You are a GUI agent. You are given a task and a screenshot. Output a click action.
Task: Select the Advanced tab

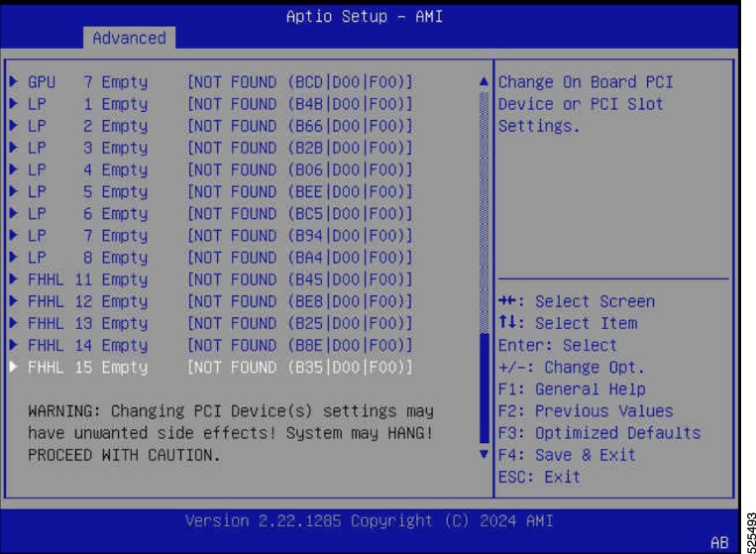[x=129, y=38]
